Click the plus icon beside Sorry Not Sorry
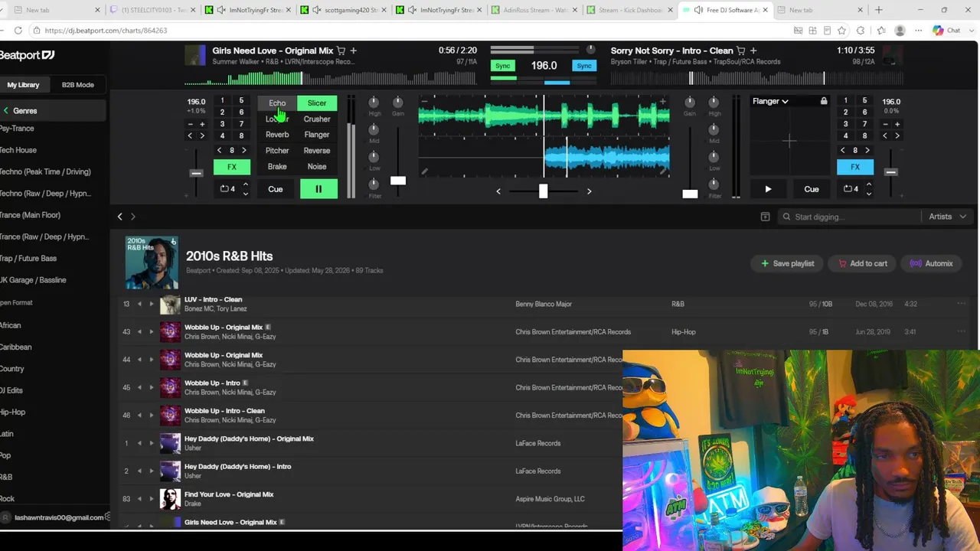The image size is (980, 551). click(753, 51)
